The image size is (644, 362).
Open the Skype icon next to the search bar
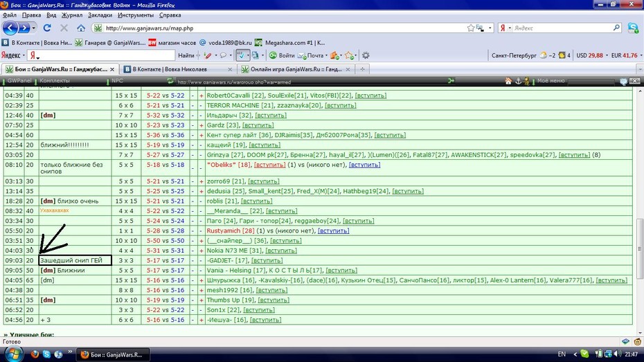point(633,28)
